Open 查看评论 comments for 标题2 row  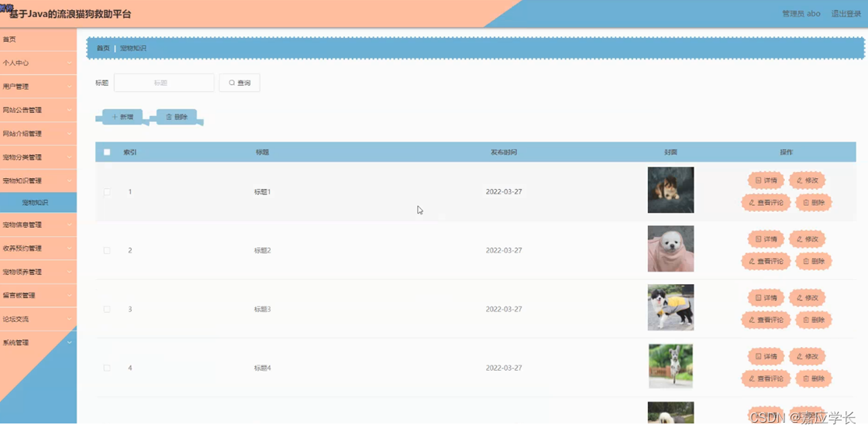click(x=766, y=261)
